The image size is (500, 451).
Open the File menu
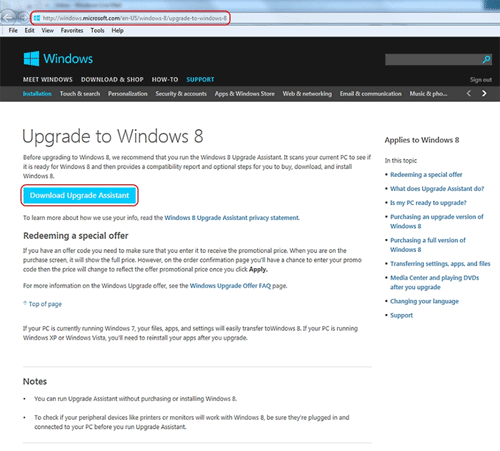pyautogui.click(x=13, y=30)
